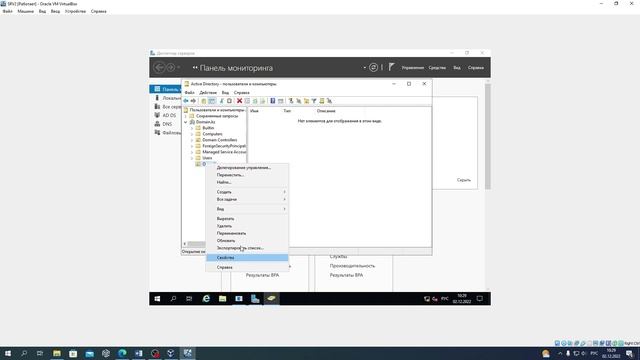
Task: Click the VM taskbar search icon
Action: point(173,299)
